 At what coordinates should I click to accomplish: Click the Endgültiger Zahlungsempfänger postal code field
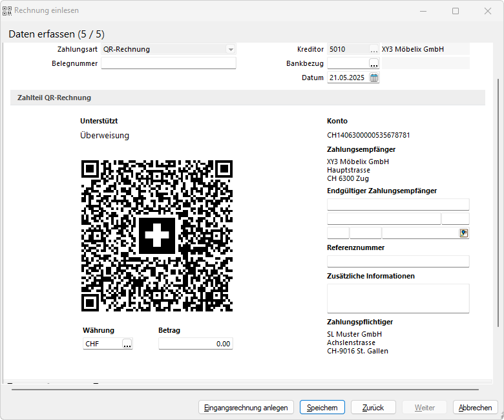pyautogui.click(x=366, y=233)
